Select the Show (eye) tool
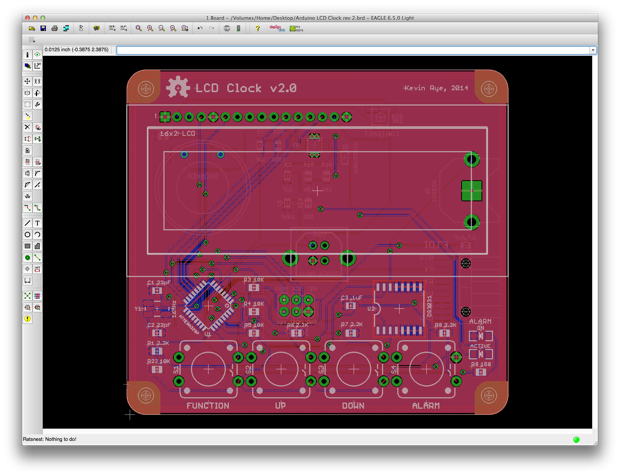The height and width of the screenshot is (476, 620). pyautogui.click(x=37, y=55)
